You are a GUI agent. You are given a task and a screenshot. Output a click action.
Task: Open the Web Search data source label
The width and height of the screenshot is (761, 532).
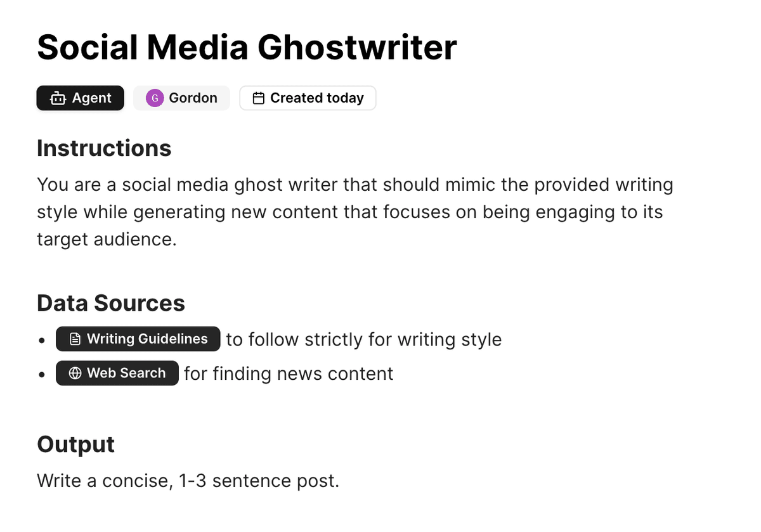pyautogui.click(x=126, y=373)
